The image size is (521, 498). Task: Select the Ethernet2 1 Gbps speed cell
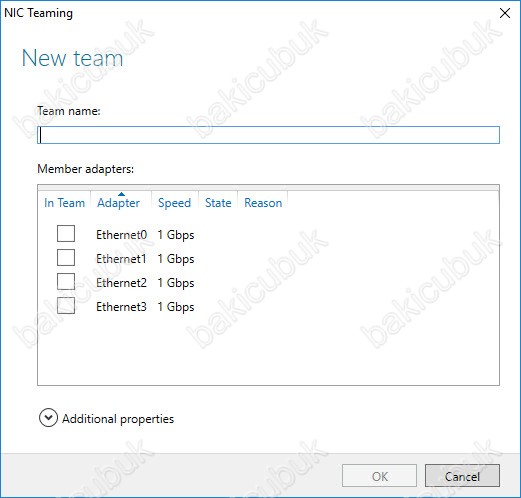tap(176, 283)
